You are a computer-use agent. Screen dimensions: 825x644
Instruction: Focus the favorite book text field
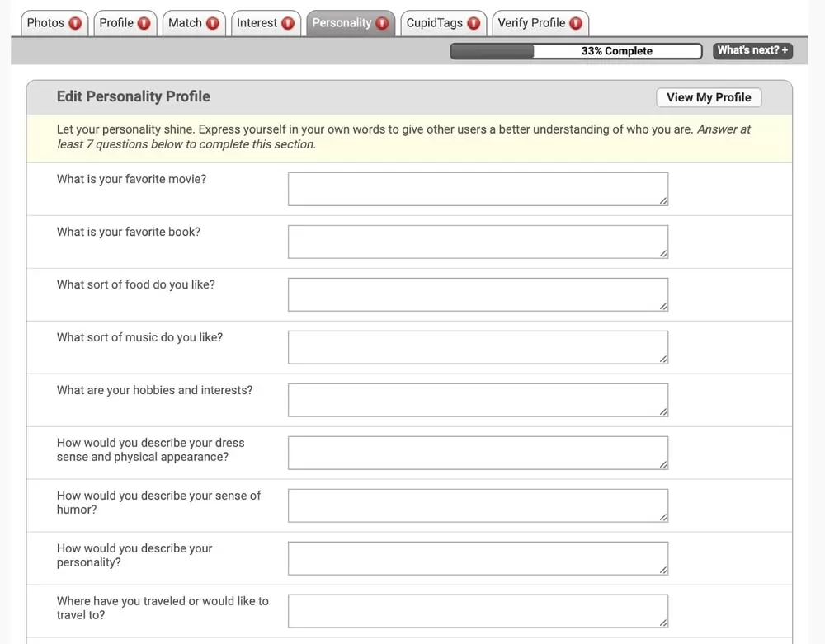point(478,242)
